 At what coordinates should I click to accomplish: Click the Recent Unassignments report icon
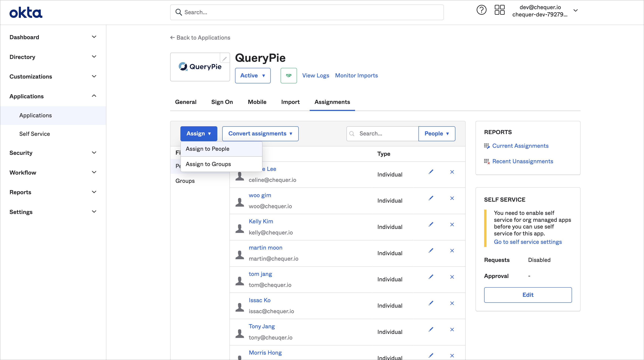487,162
